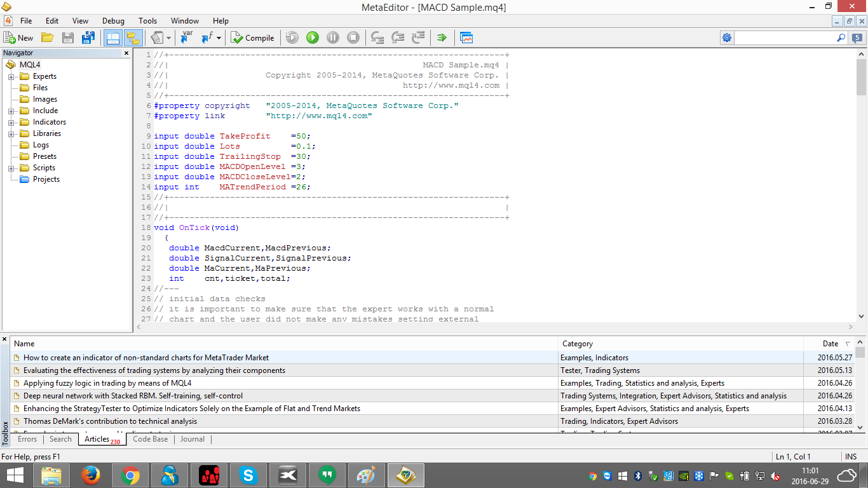Image resolution: width=868 pixels, height=488 pixels.
Task: Expand the Scripts folder node
Action: pos(11,168)
